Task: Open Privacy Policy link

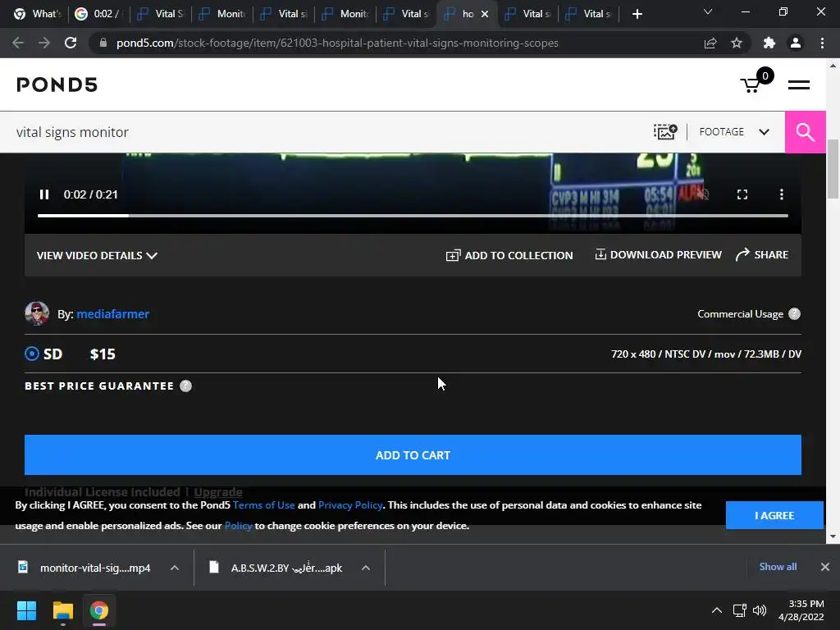Action: tap(350, 505)
